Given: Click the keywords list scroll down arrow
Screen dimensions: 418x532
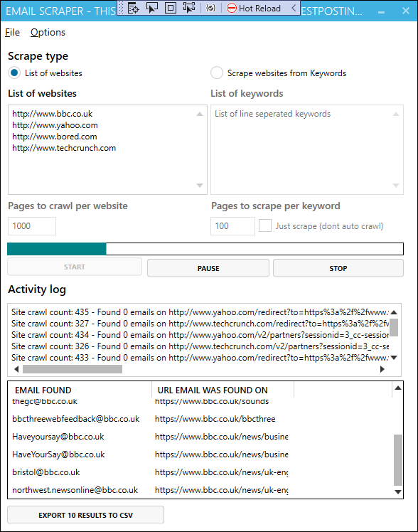Looking at the screenshot, I should [x=396, y=185].
